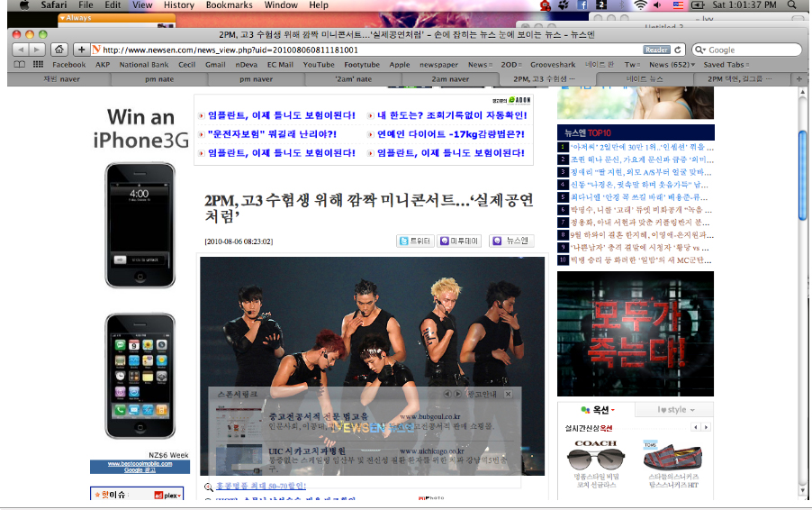
Task: Switch to the '2am naver' tab
Action: coord(450,79)
